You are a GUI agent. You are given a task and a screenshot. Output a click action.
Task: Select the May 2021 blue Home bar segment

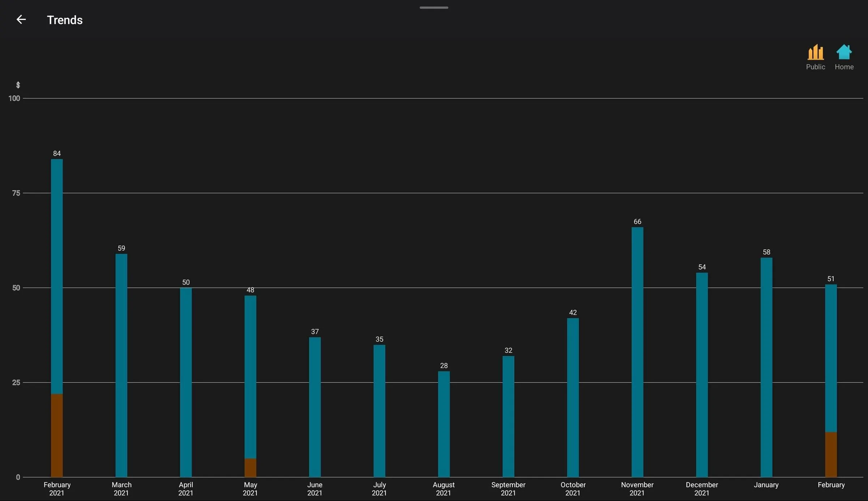click(250, 377)
